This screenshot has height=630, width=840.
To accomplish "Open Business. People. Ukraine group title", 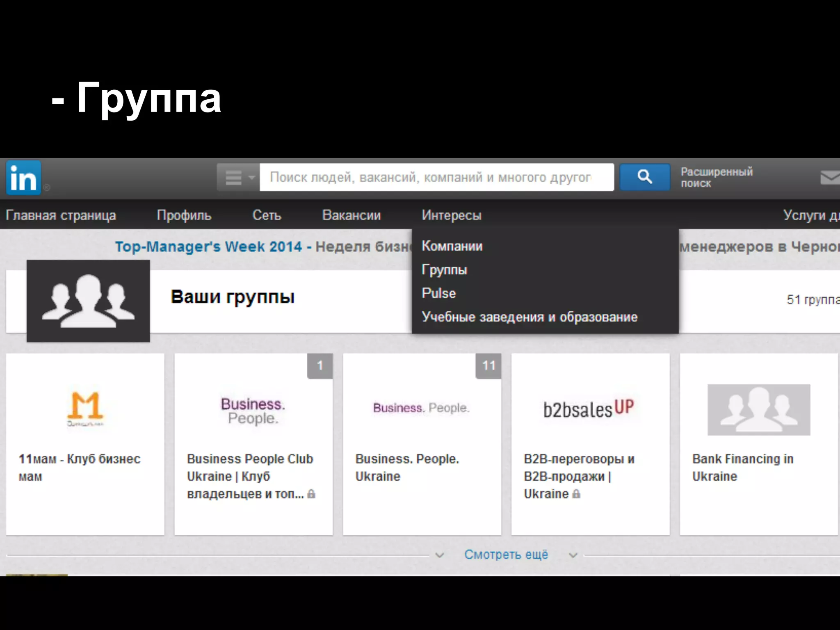I will coord(407,468).
